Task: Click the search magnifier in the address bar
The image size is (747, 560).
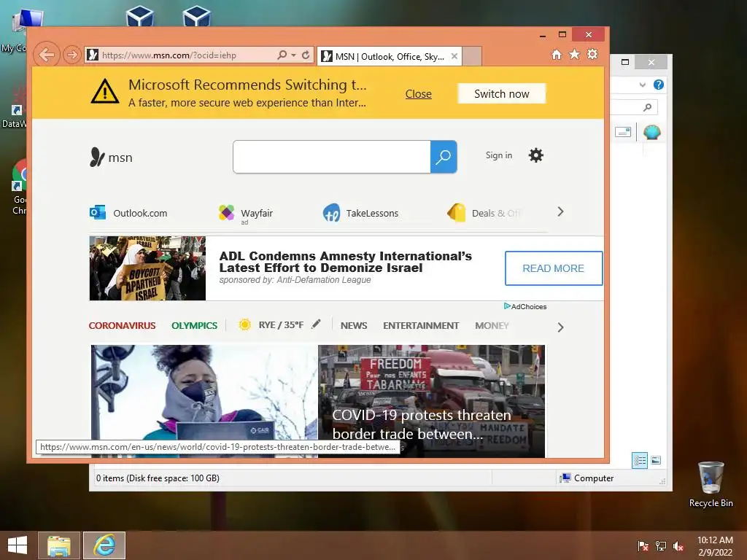Action: coord(282,55)
